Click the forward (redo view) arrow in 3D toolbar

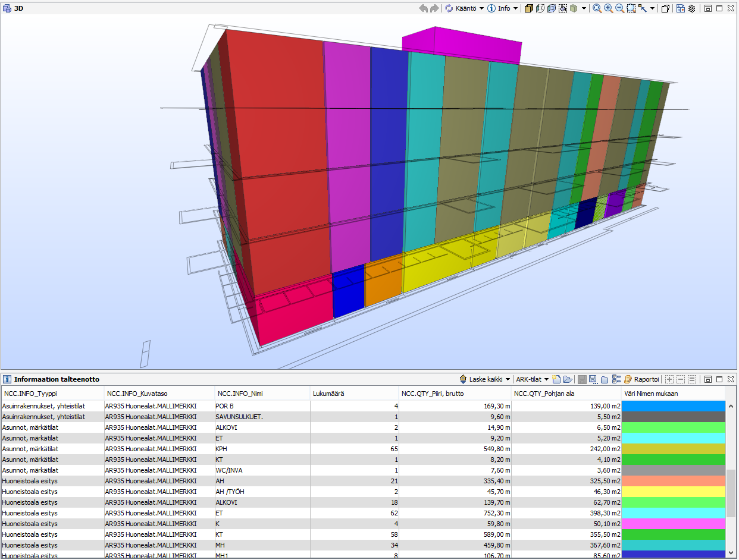(x=434, y=8)
